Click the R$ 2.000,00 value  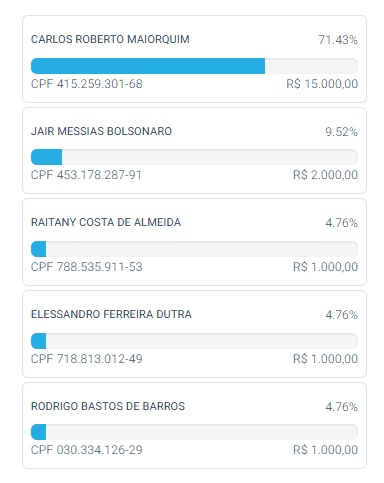pyautogui.click(x=325, y=175)
